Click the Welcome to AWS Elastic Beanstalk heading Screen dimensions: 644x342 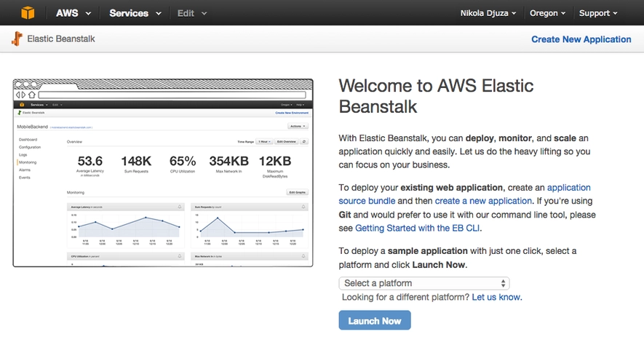pos(436,96)
